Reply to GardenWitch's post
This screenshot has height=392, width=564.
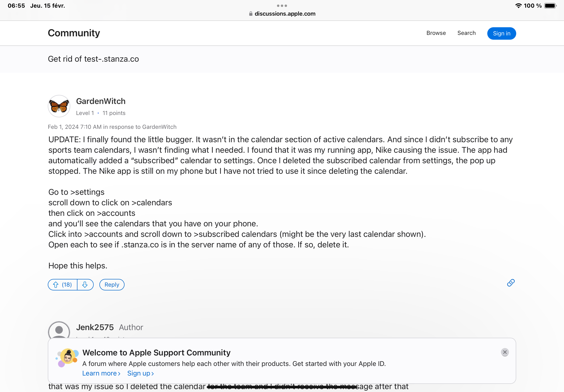112,285
